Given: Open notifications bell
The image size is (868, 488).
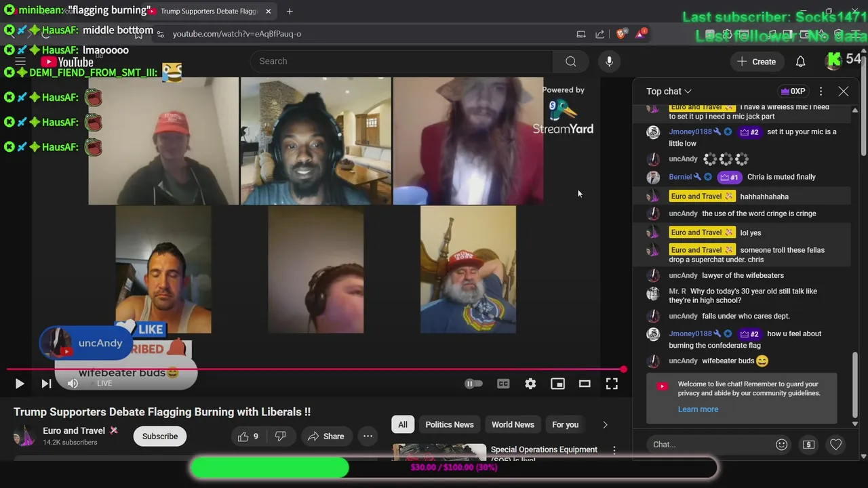Looking at the screenshot, I should click(801, 62).
